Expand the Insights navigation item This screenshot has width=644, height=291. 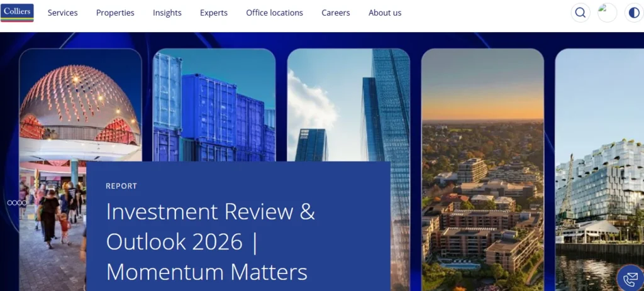[x=167, y=13]
